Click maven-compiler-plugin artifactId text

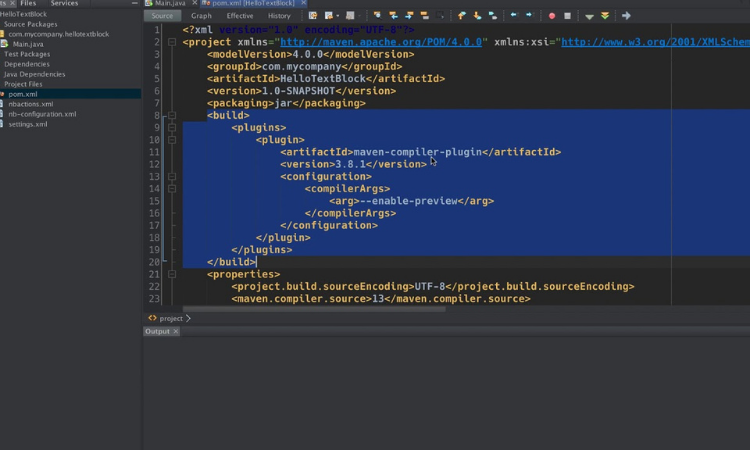click(418, 152)
